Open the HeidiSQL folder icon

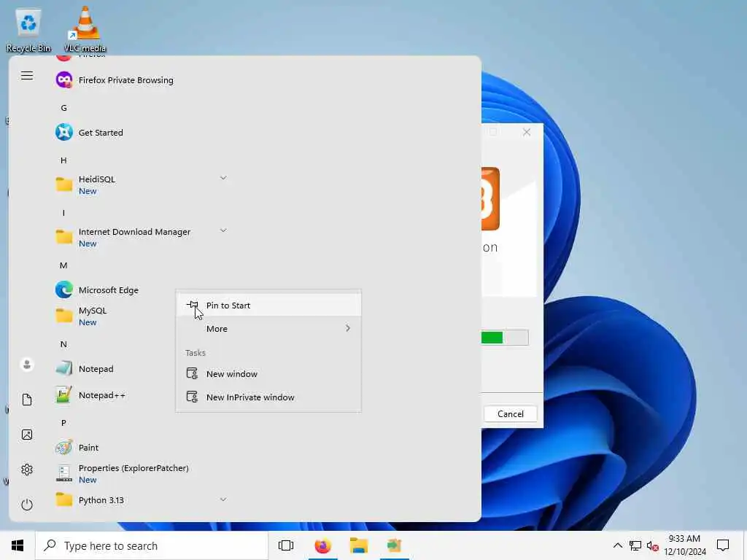[x=64, y=184]
